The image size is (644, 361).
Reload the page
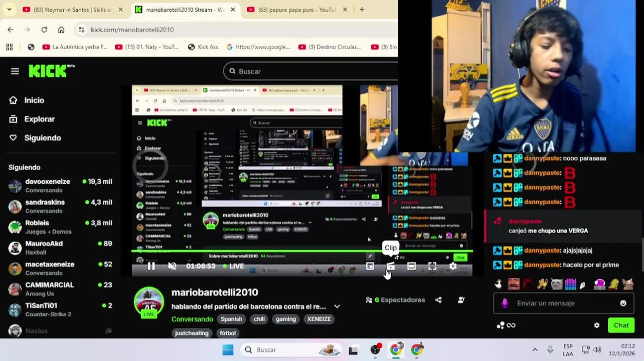[44, 30]
